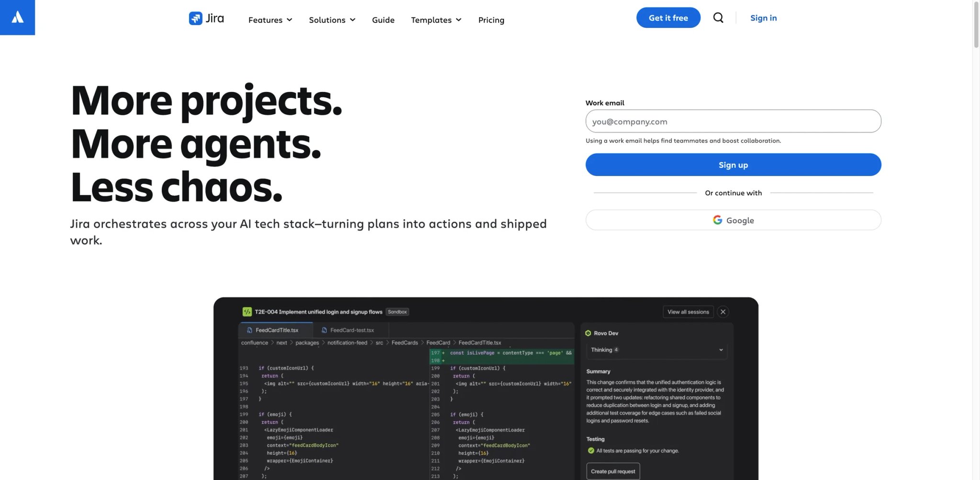Expand the Features menu

tap(270, 20)
